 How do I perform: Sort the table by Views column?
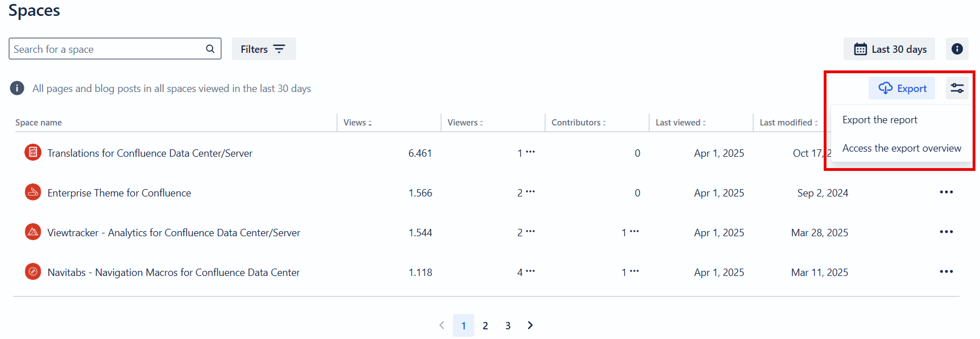tap(358, 123)
